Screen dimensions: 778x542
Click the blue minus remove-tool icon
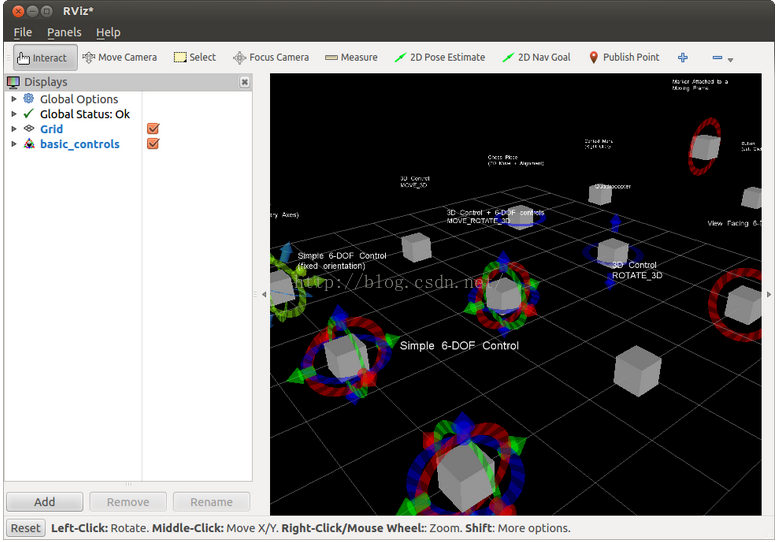(x=717, y=58)
